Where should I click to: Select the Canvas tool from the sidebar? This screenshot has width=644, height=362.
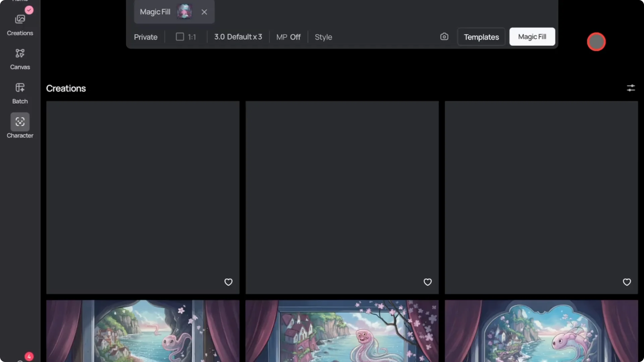(x=20, y=58)
